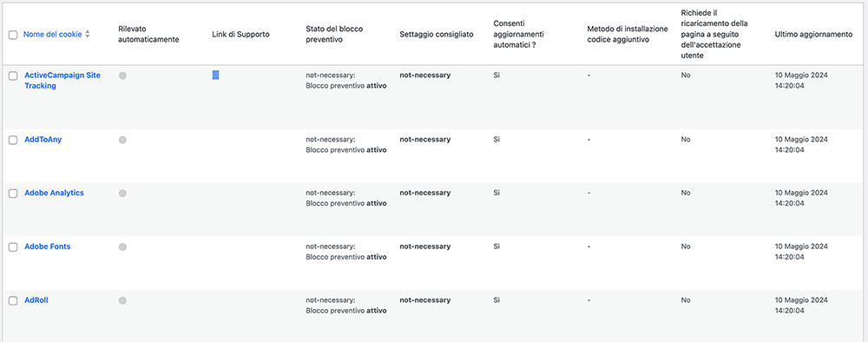Open the Adobe Fonts cookie entry
868x342 pixels.
(x=48, y=247)
